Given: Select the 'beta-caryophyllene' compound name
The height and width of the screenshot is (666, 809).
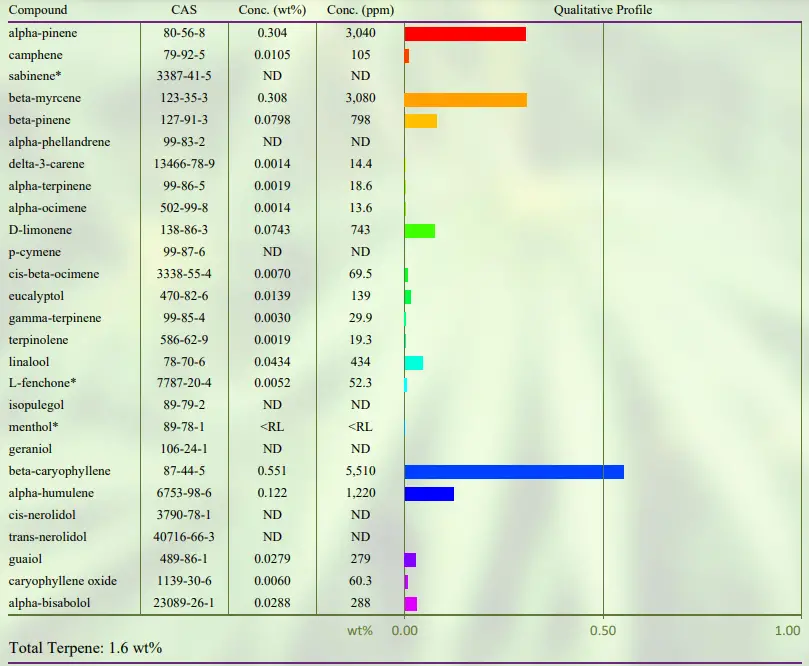Looking at the screenshot, I should tap(59, 471).
